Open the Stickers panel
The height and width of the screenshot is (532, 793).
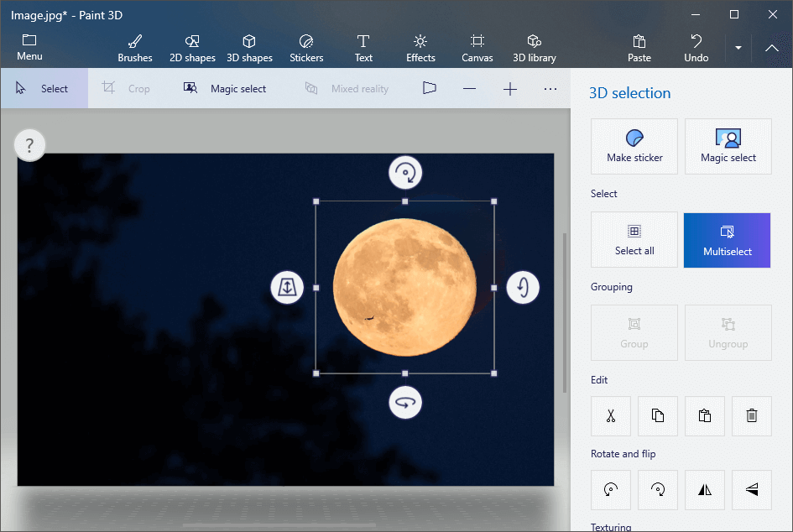306,48
